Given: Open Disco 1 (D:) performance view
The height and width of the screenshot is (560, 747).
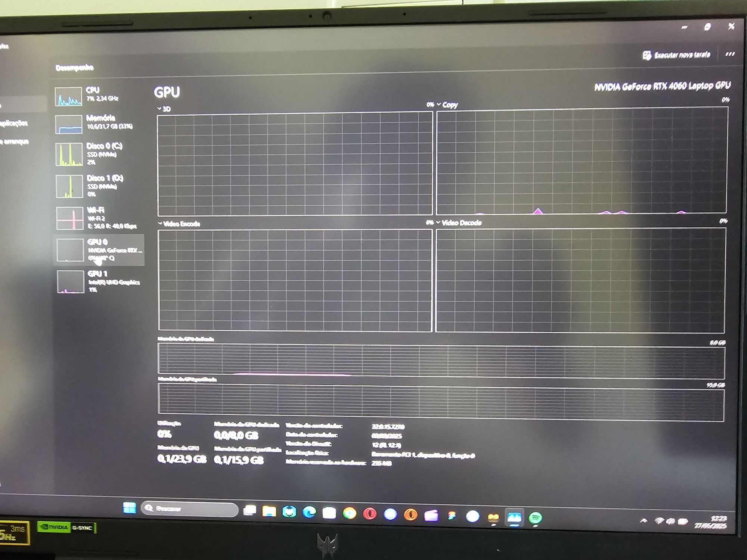Looking at the screenshot, I should [x=99, y=186].
